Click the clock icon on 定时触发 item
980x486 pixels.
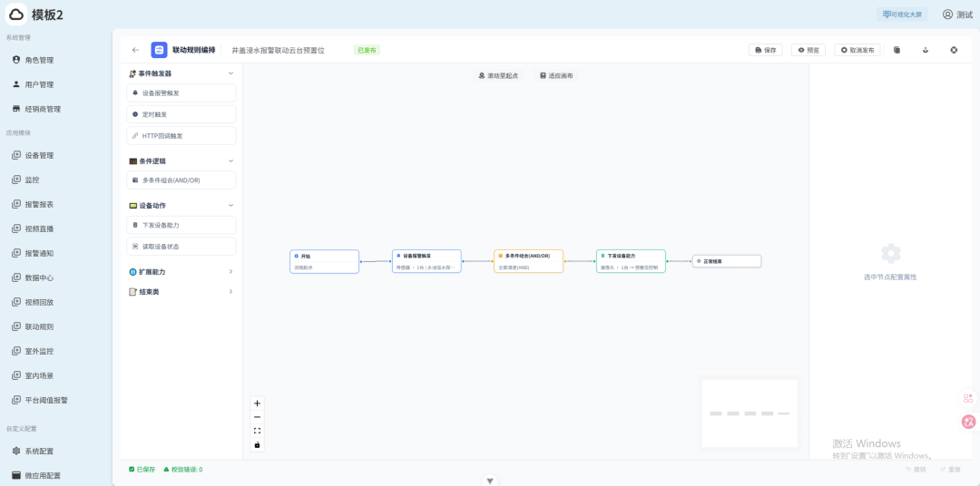(135, 114)
